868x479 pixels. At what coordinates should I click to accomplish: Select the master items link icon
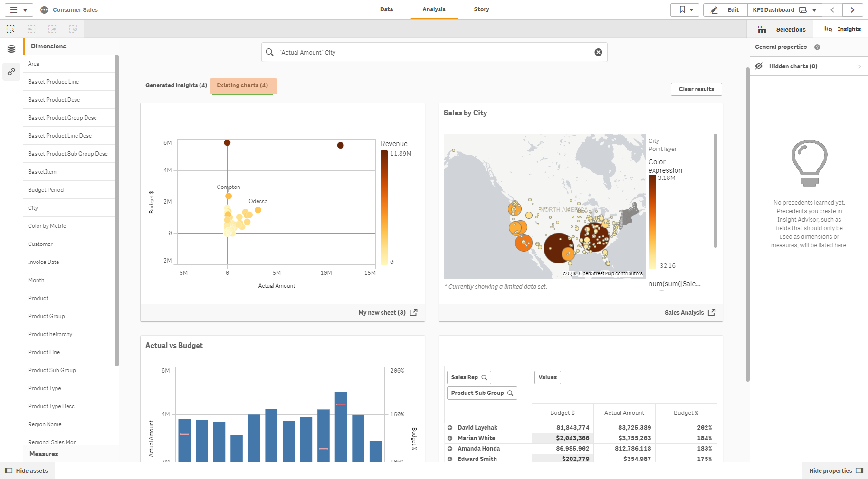(11, 72)
